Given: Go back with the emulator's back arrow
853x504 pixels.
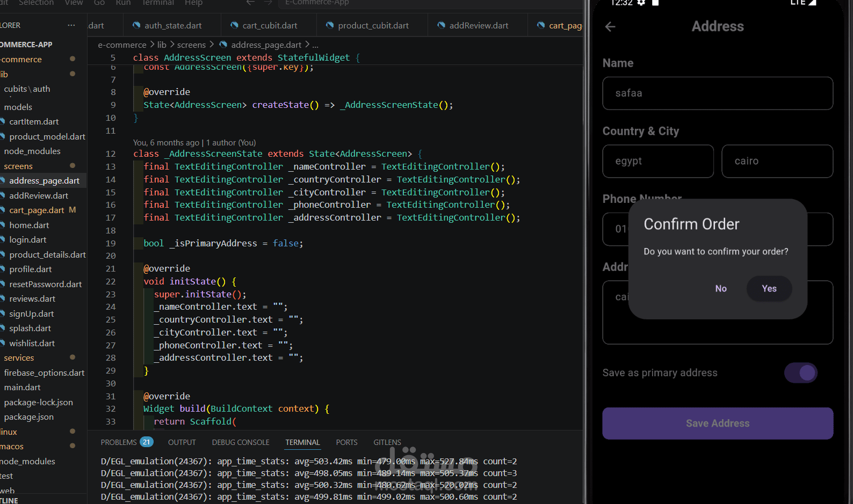Looking at the screenshot, I should click(610, 27).
